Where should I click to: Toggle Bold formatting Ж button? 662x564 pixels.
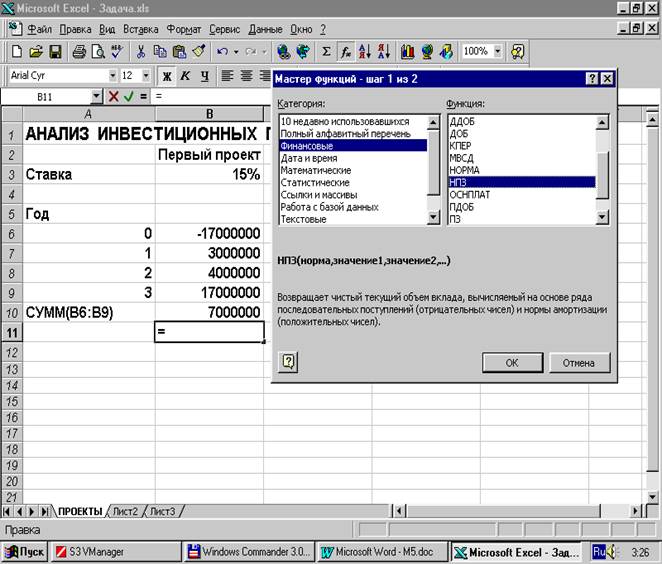(167, 76)
